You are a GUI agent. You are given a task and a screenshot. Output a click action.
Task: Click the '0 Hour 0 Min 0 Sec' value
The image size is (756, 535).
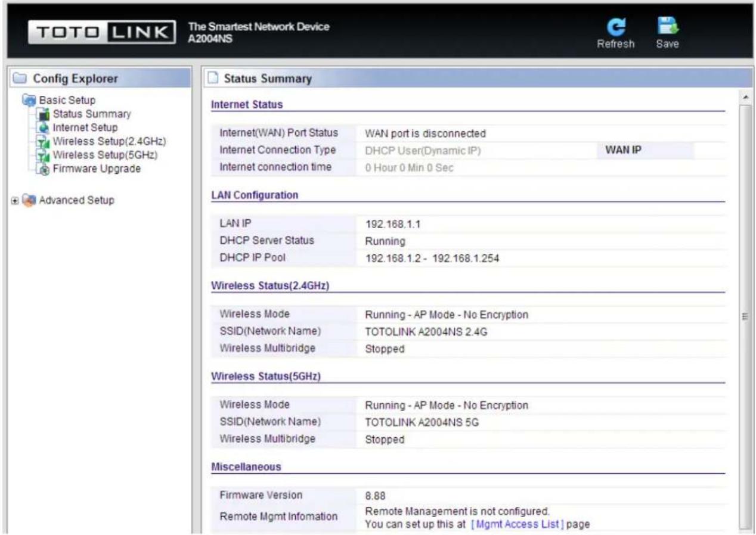[x=409, y=168]
